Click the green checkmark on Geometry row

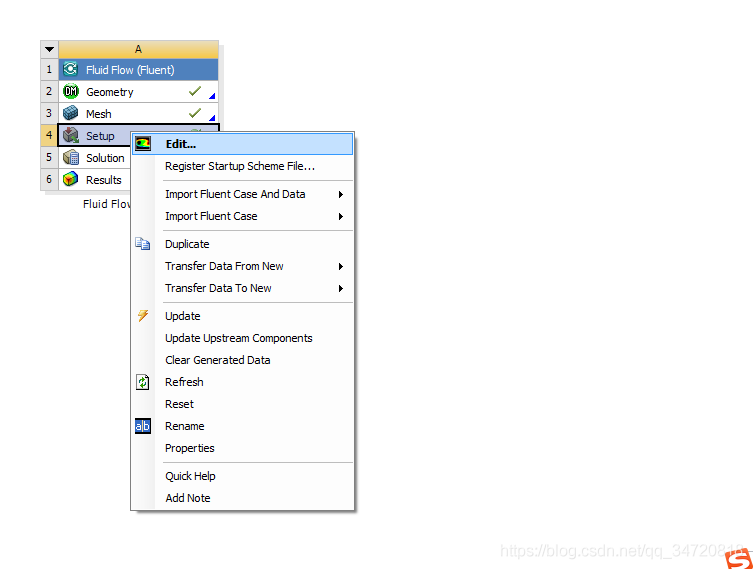click(x=194, y=91)
